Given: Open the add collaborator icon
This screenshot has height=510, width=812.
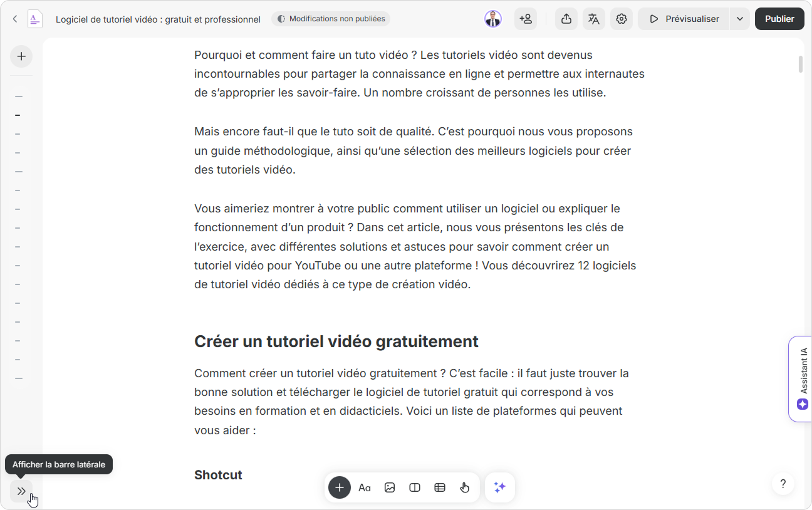Looking at the screenshot, I should 526,19.
